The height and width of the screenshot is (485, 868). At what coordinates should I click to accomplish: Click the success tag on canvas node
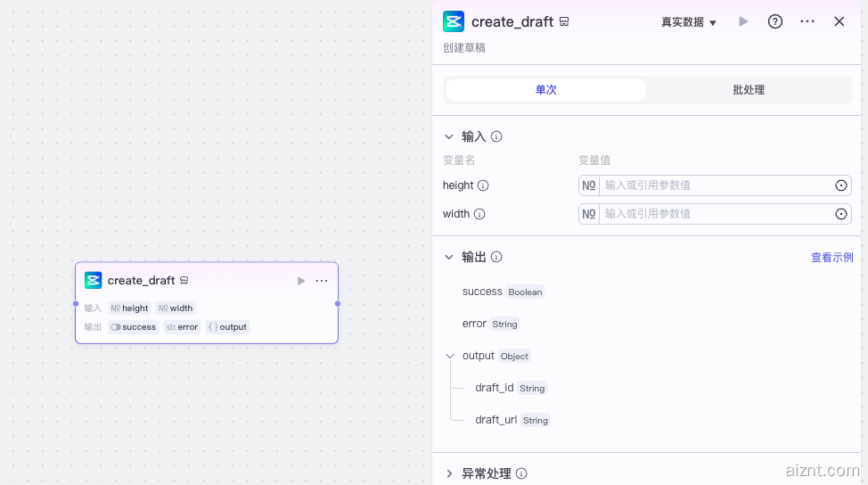pos(134,327)
